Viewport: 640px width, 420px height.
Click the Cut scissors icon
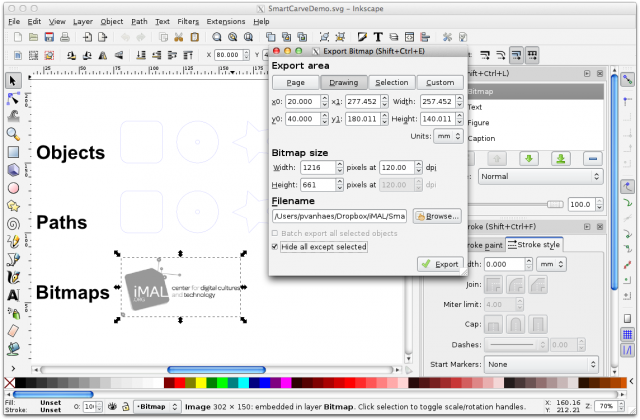tap(178, 37)
